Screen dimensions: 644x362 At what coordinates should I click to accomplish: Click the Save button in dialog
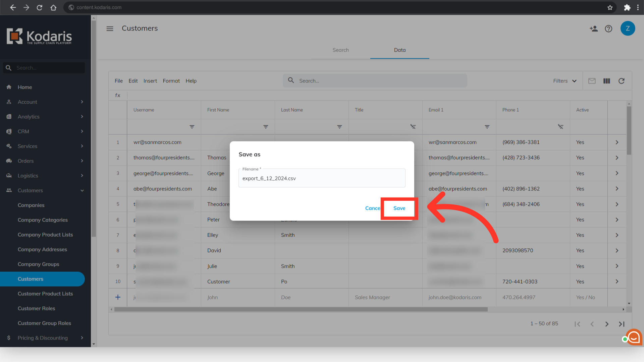399,208
